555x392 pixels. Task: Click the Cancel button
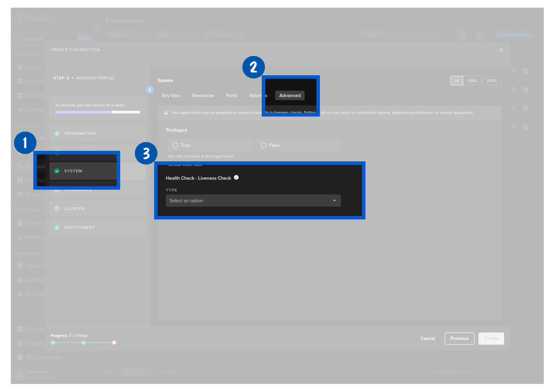(x=427, y=338)
